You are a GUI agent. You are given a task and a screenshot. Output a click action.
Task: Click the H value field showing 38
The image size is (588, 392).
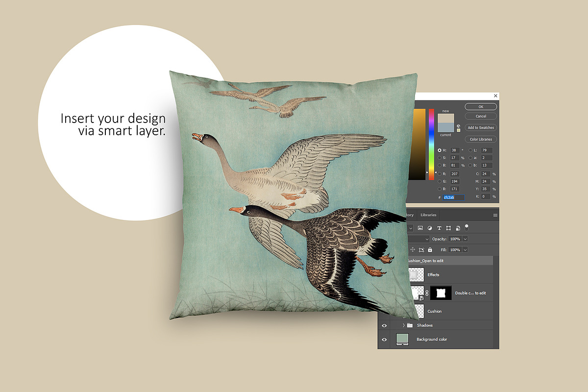tap(455, 150)
